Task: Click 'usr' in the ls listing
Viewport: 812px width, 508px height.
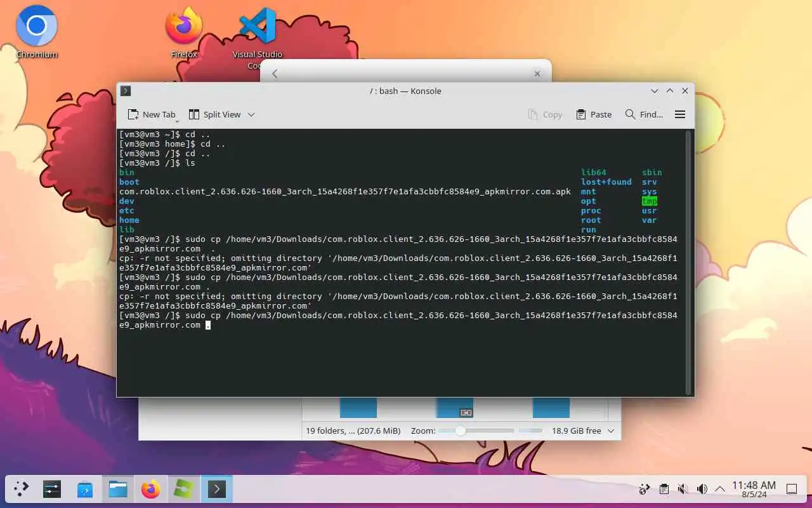Action: [649, 211]
